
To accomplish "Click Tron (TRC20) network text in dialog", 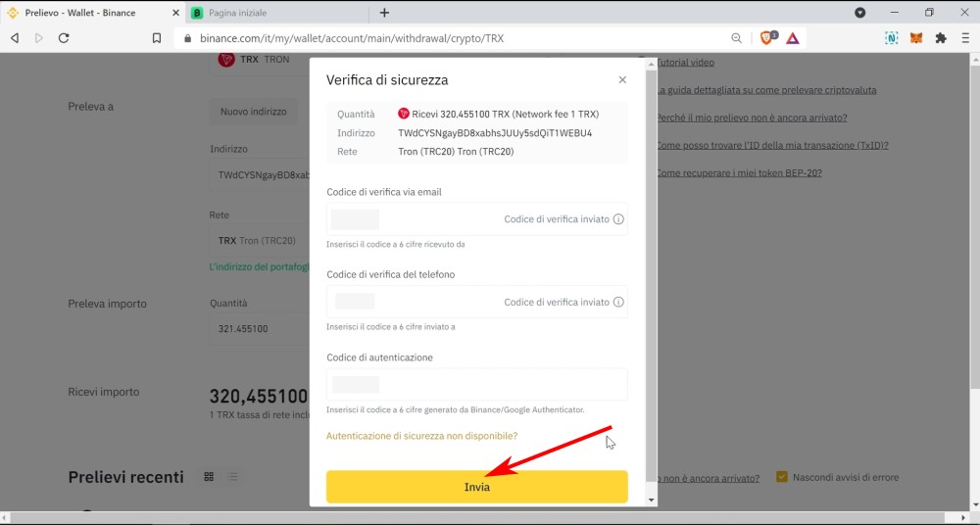I will 456,151.
